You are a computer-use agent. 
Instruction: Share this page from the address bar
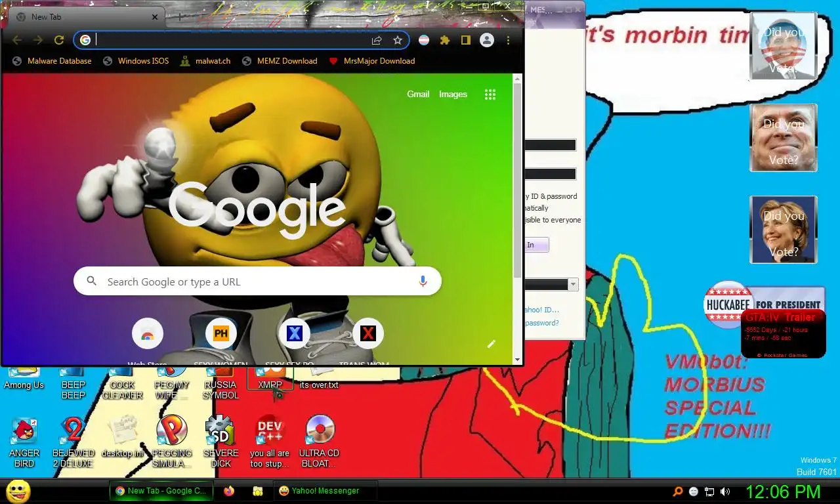click(377, 40)
